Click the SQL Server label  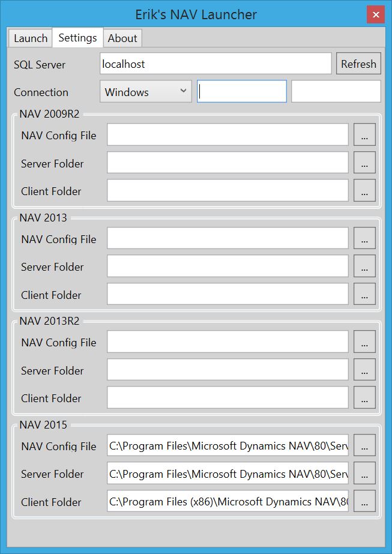click(x=40, y=65)
